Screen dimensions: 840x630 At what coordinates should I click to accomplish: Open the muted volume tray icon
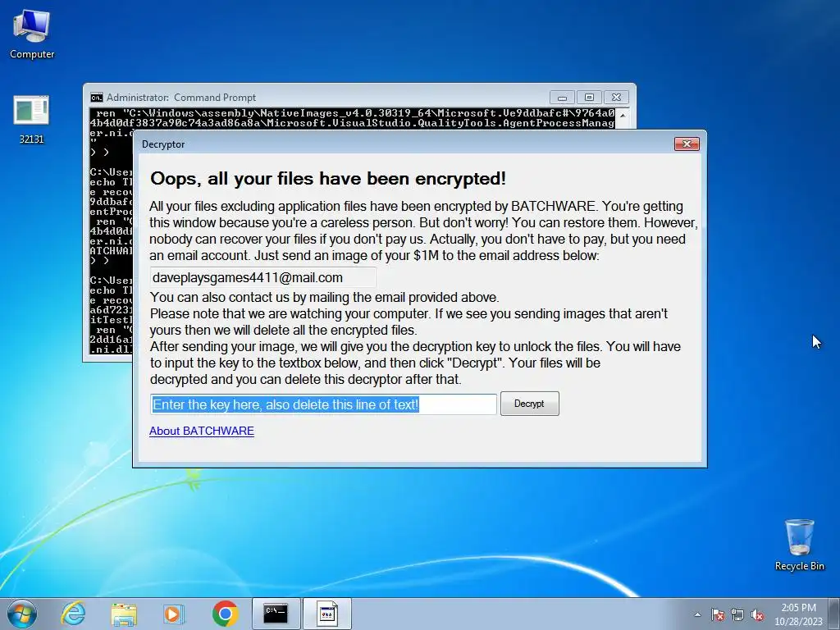757,614
